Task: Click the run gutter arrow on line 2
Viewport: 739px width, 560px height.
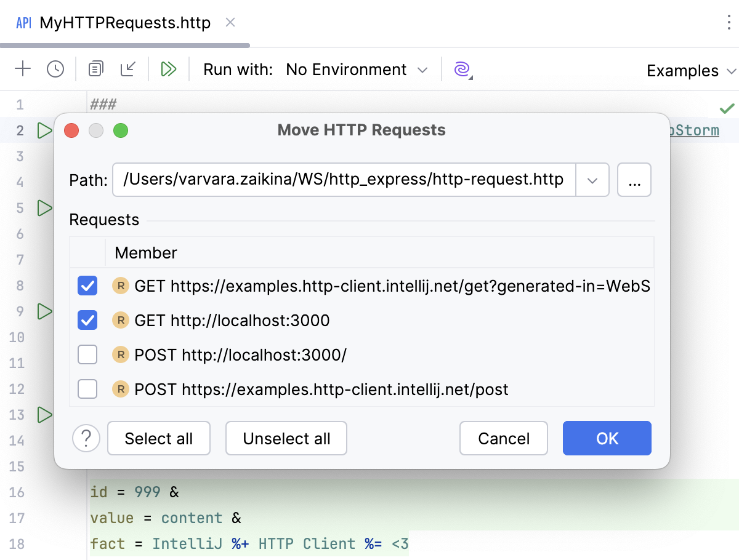Action: tap(44, 130)
